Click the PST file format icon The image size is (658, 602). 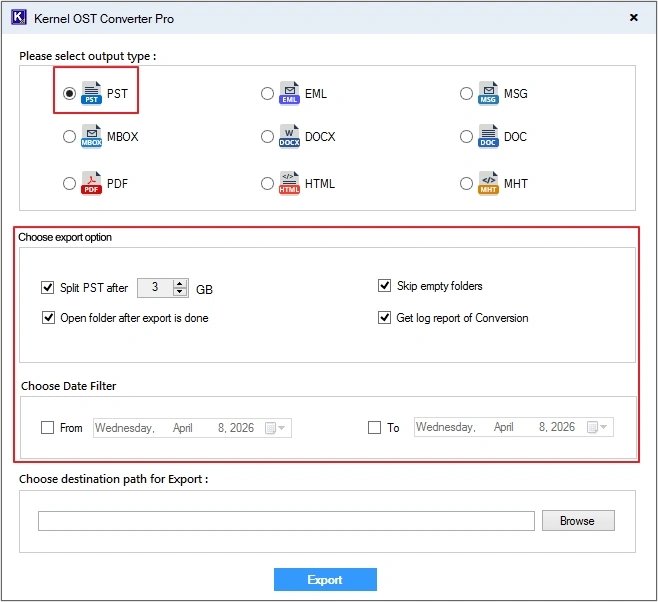pos(92,94)
